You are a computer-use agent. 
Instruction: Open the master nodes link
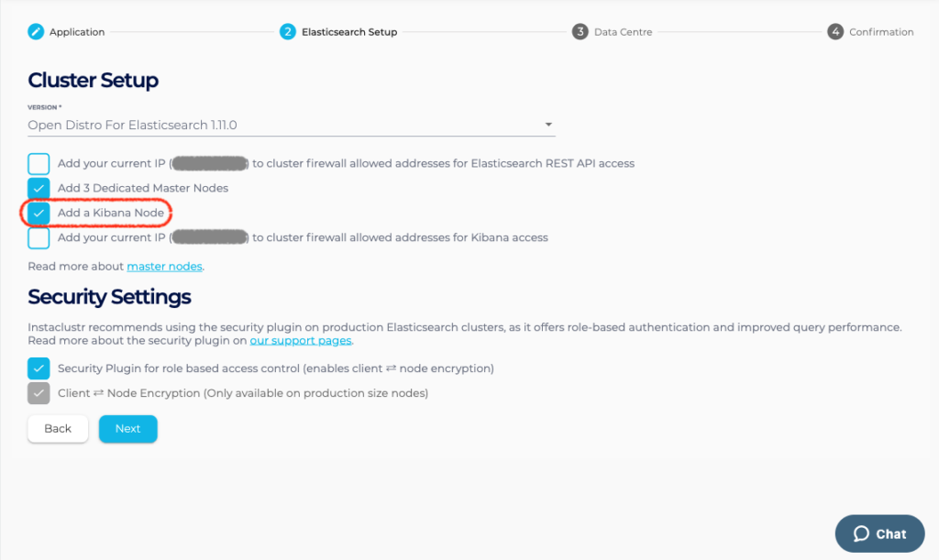[x=164, y=267]
